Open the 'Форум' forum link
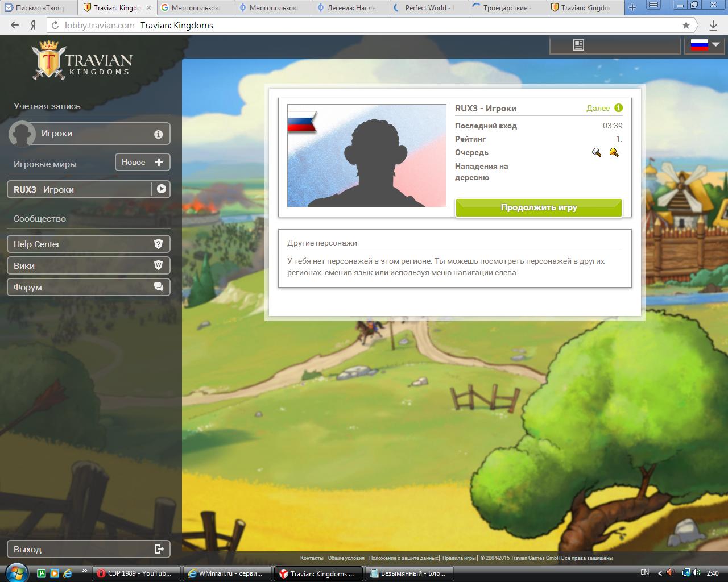The height and width of the screenshot is (582, 728). 89,287
